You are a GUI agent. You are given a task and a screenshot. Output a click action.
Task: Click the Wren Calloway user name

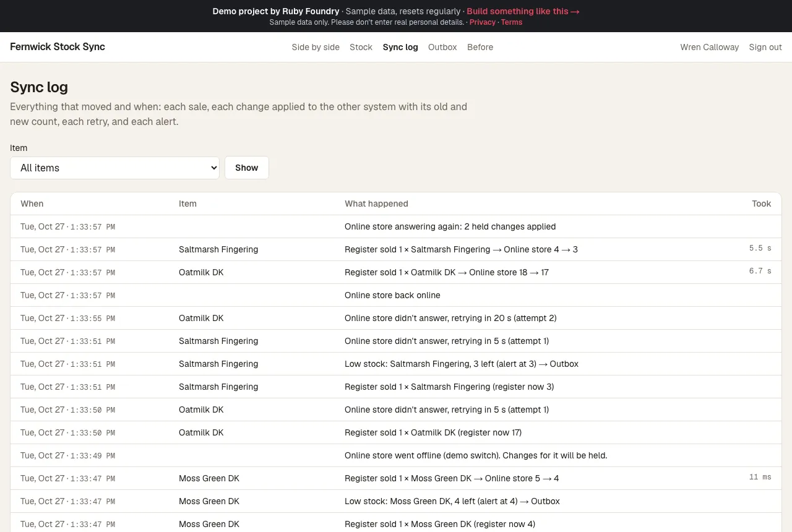click(x=710, y=47)
